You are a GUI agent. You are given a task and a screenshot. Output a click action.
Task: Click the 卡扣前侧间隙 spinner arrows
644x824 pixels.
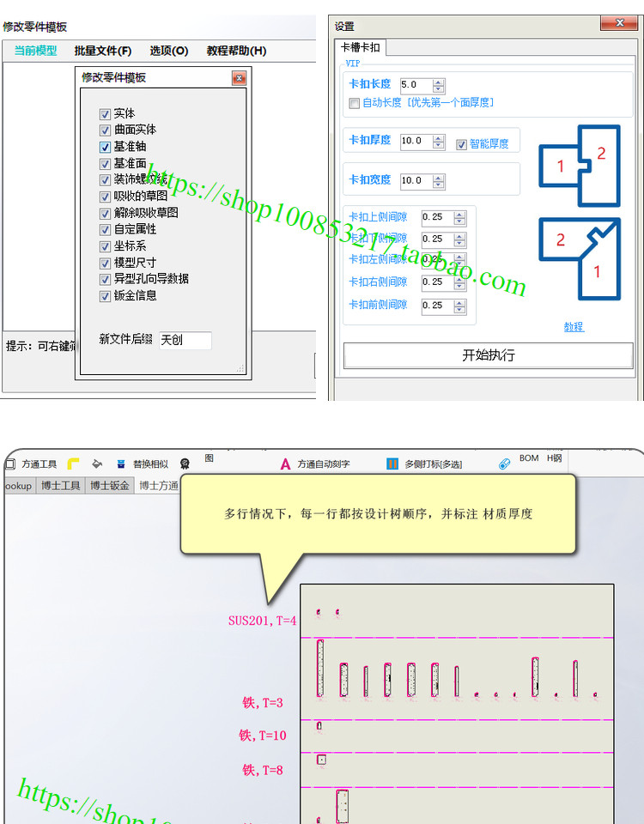click(459, 306)
